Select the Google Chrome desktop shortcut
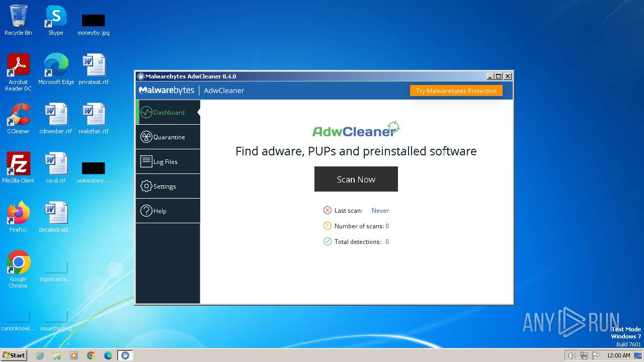This screenshot has height=362, width=644. point(18,269)
